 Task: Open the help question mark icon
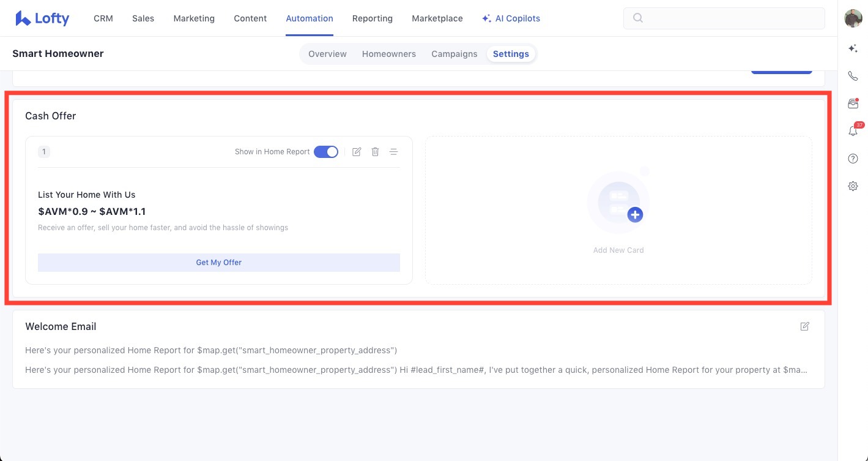coord(853,159)
